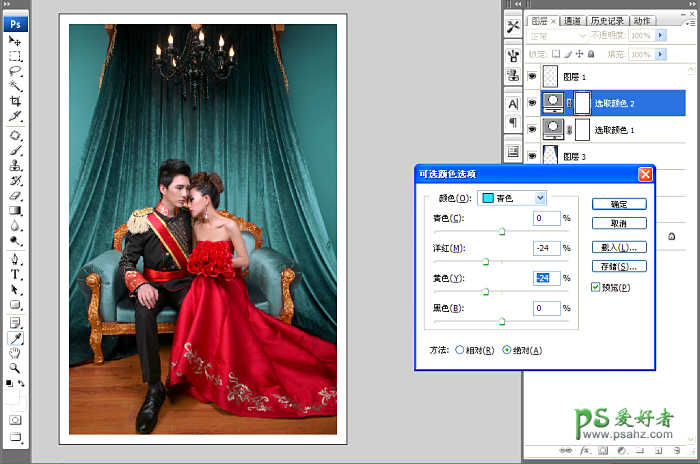Click the 洋红(M) slider handle
Viewport: 700px width, 464px height.
(x=485, y=262)
